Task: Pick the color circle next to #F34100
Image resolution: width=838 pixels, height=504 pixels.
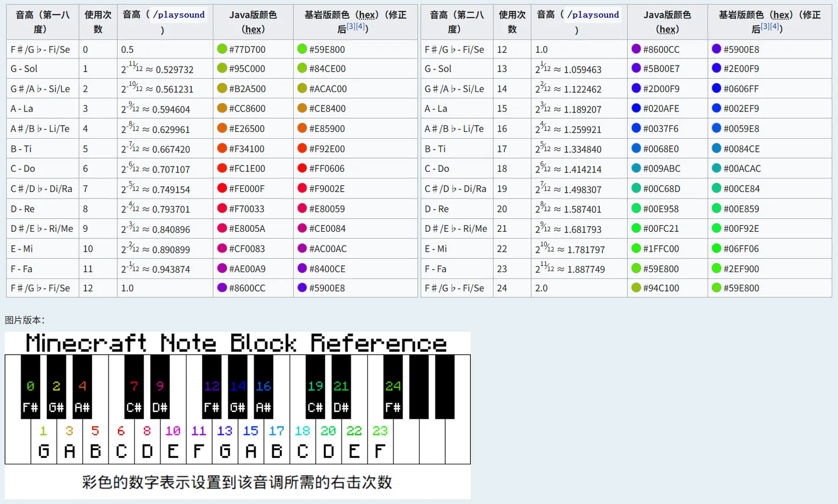Action: [222, 149]
